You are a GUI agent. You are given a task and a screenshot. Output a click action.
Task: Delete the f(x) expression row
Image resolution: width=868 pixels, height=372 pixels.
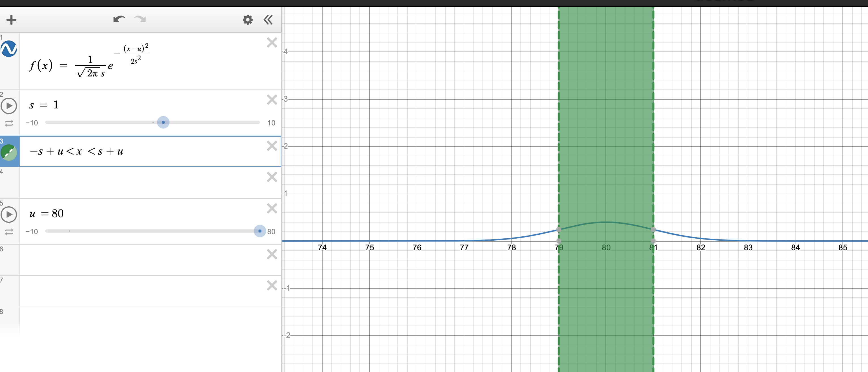pyautogui.click(x=272, y=42)
